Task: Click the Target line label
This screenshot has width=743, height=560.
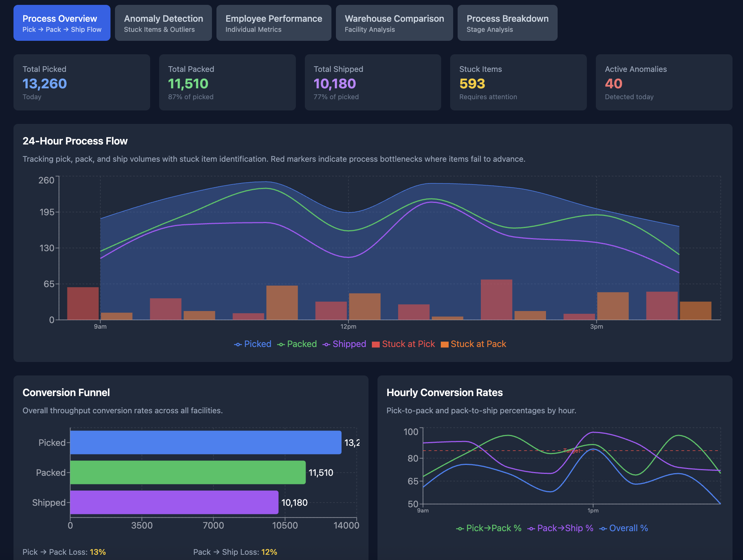Action: tap(572, 451)
